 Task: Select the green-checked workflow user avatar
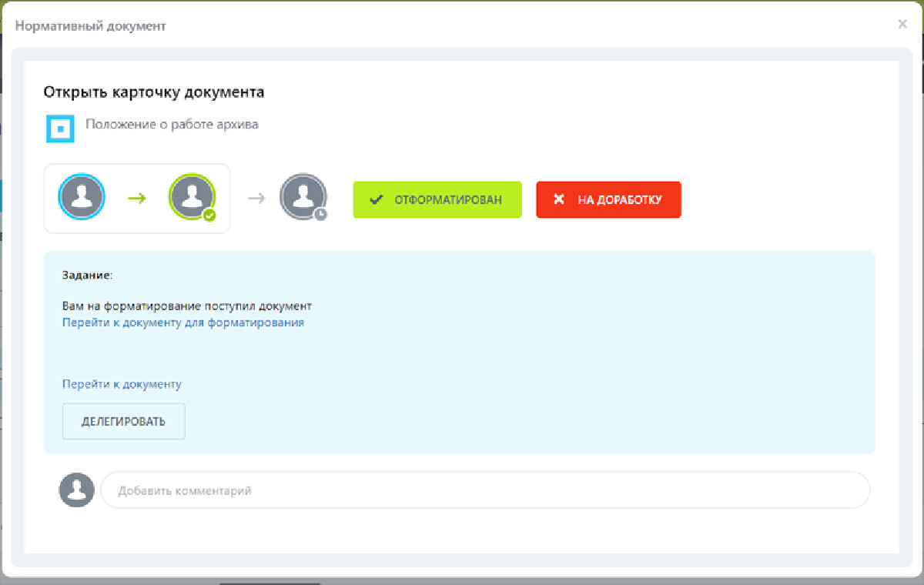tap(192, 197)
